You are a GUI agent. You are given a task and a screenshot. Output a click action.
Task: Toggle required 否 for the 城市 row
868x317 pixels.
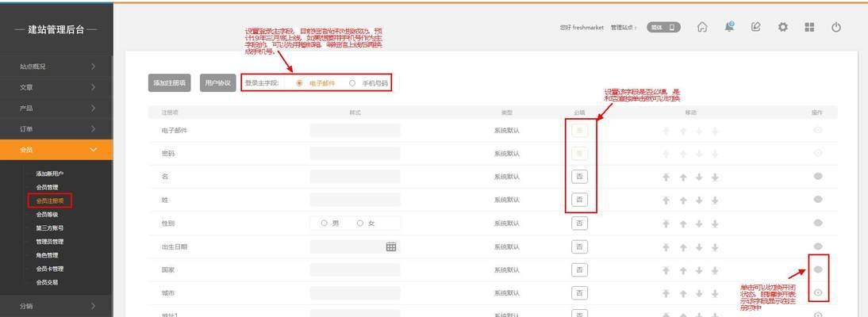(x=579, y=292)
